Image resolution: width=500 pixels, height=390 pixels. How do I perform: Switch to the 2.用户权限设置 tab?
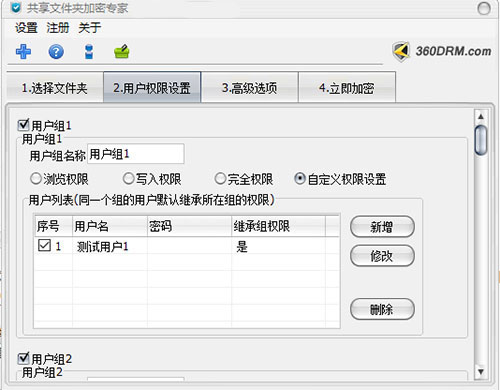(x=152, y=87)
